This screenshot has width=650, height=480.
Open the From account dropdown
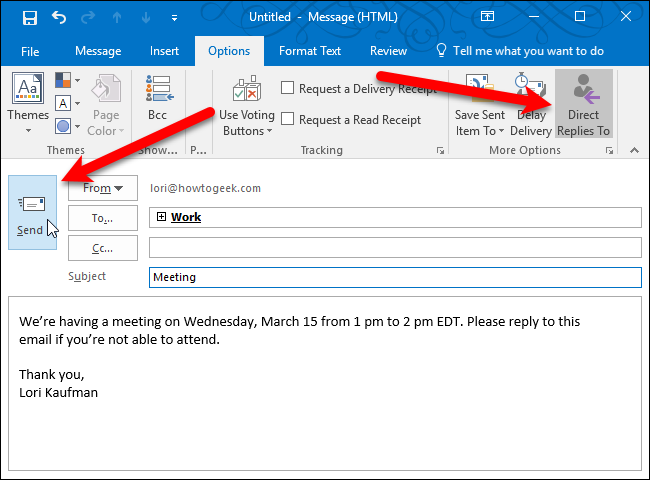coord(103,188)
